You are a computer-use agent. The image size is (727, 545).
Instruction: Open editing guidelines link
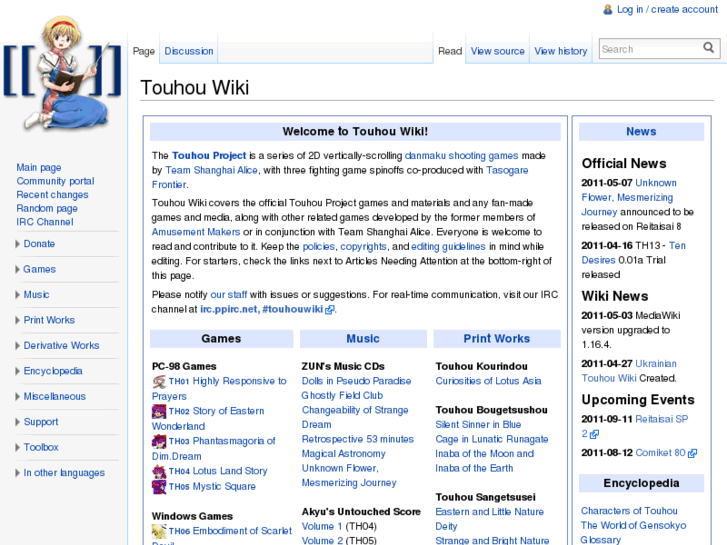pos(448,247)
